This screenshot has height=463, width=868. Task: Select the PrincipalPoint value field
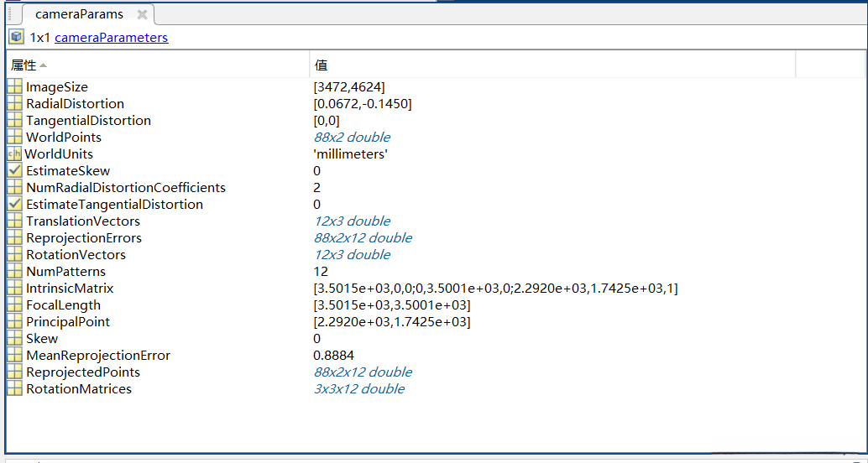(391, 322)
